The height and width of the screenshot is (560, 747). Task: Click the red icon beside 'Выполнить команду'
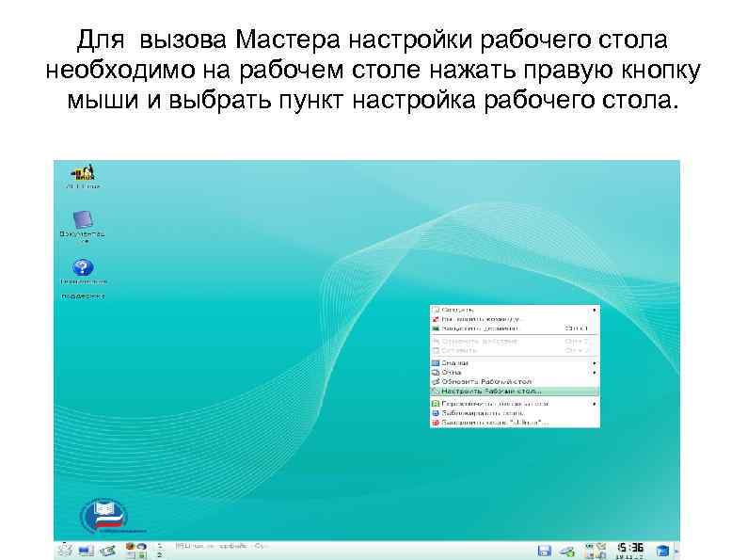(436, 319)
